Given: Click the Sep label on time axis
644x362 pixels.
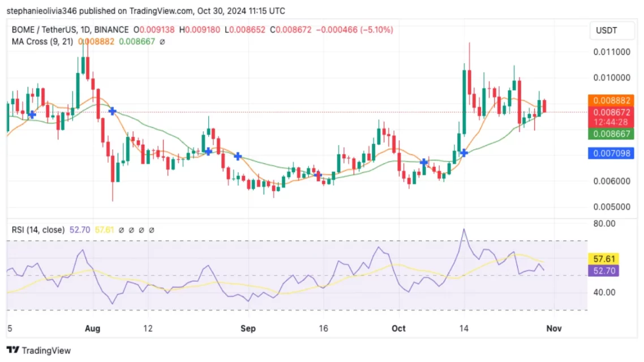Looking at the screenshot, I should coord(248,329).
